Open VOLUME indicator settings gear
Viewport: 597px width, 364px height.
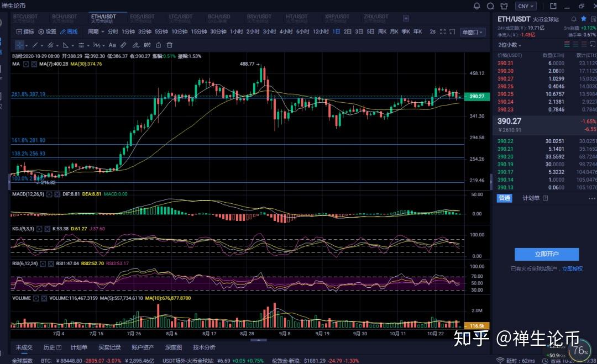coord(36,299)
